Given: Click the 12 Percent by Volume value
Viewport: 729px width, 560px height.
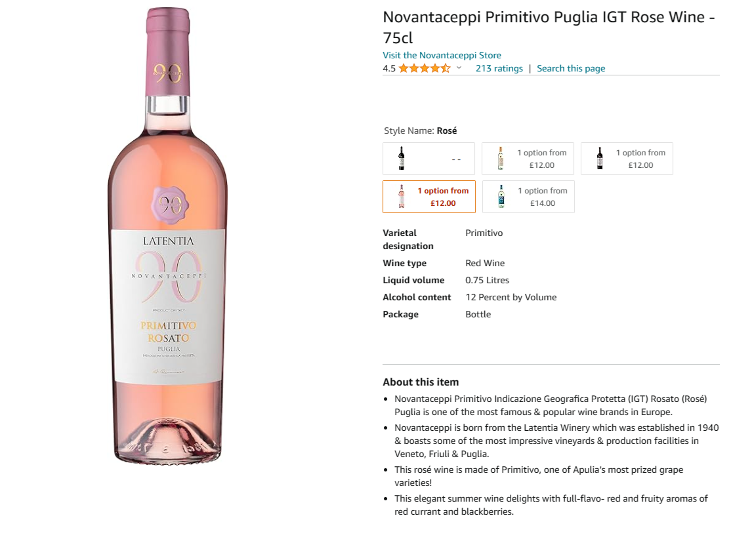Looking at the screenshot, I should coord(510,297).
